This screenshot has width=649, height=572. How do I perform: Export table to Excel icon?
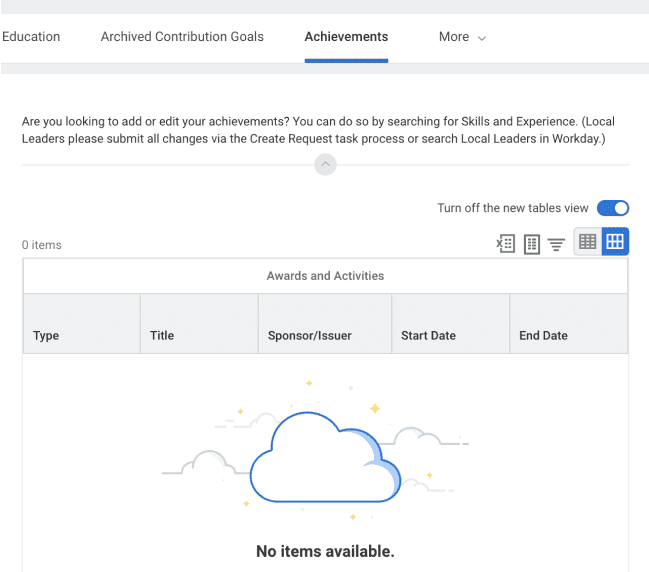click(x=506, y=243)
